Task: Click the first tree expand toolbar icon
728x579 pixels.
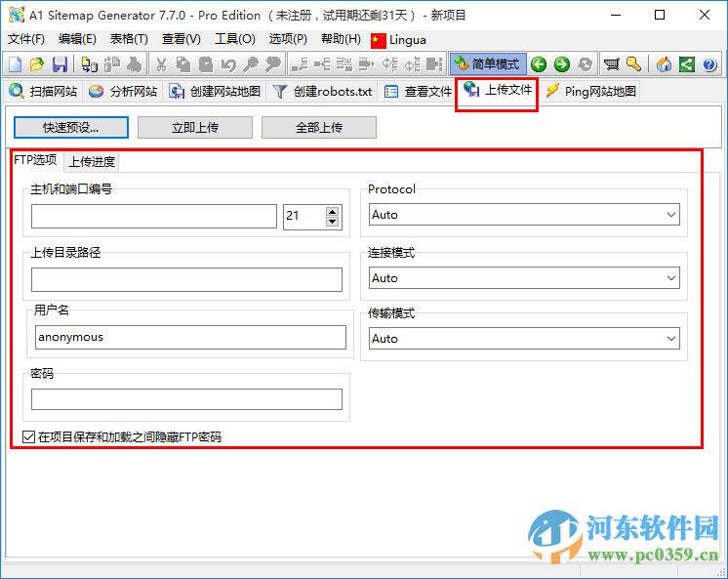Action: (300, 64)
